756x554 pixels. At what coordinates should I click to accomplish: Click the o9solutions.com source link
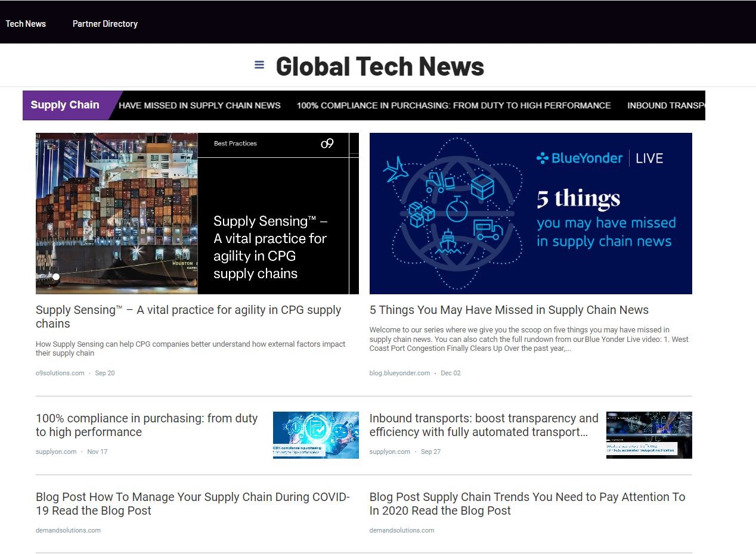[60, 373]
